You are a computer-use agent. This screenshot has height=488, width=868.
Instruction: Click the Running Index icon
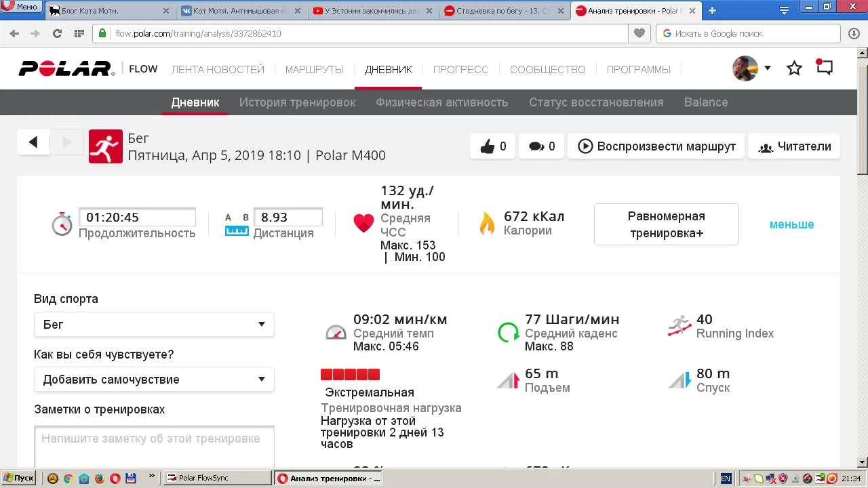click(x=679, y=327)
